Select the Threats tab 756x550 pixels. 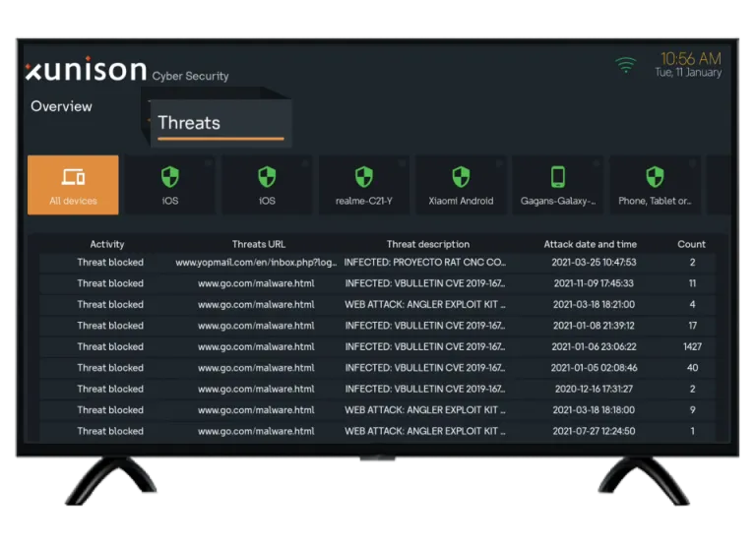220,123
